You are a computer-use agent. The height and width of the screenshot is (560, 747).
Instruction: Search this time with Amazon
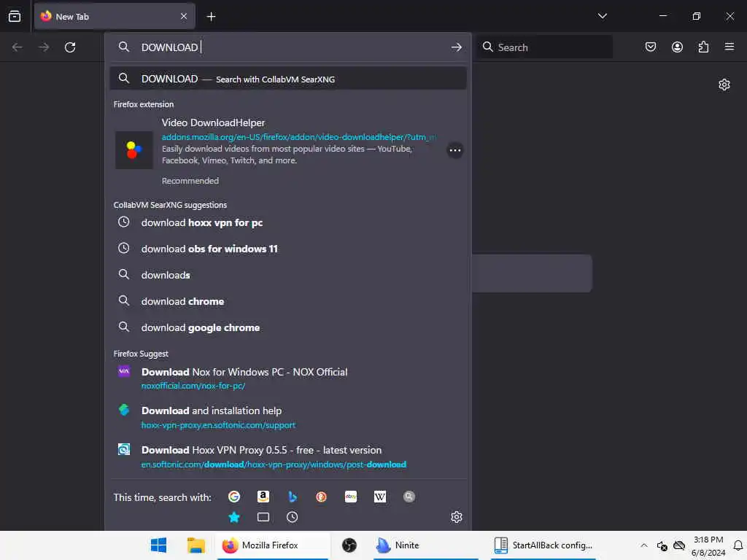[263, 497]
